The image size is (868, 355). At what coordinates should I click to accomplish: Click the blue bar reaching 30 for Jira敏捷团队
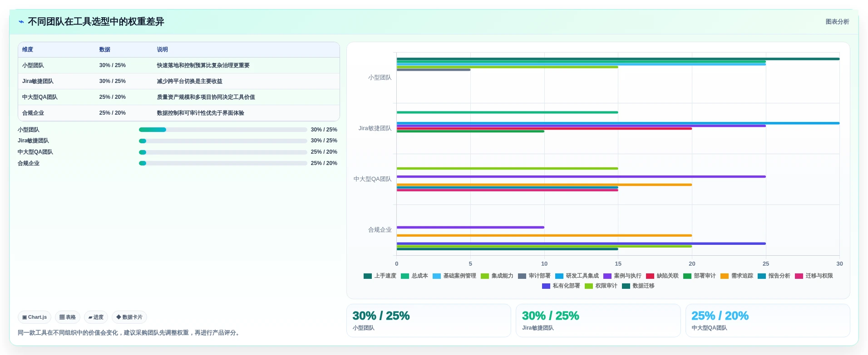coord(618,123)
